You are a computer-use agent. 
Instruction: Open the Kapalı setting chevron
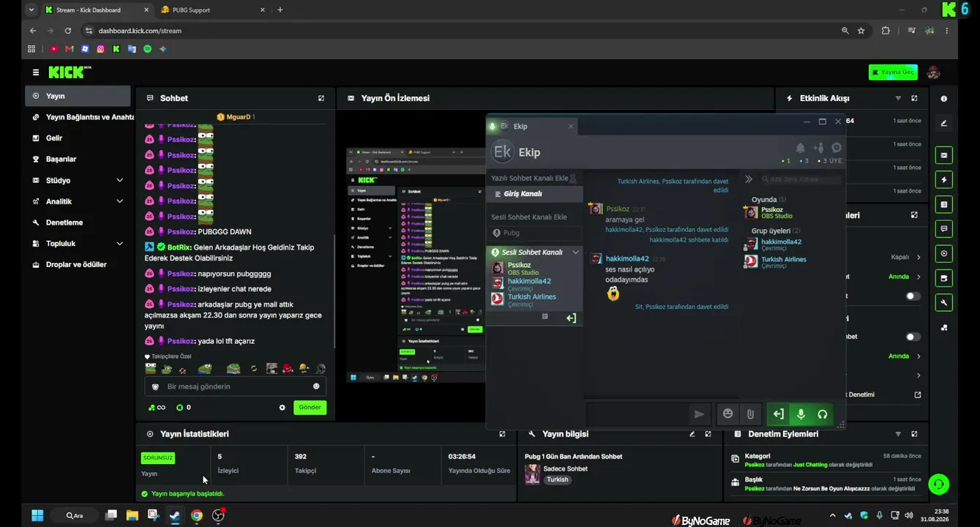pyautogui.click(x=919, y=257)
